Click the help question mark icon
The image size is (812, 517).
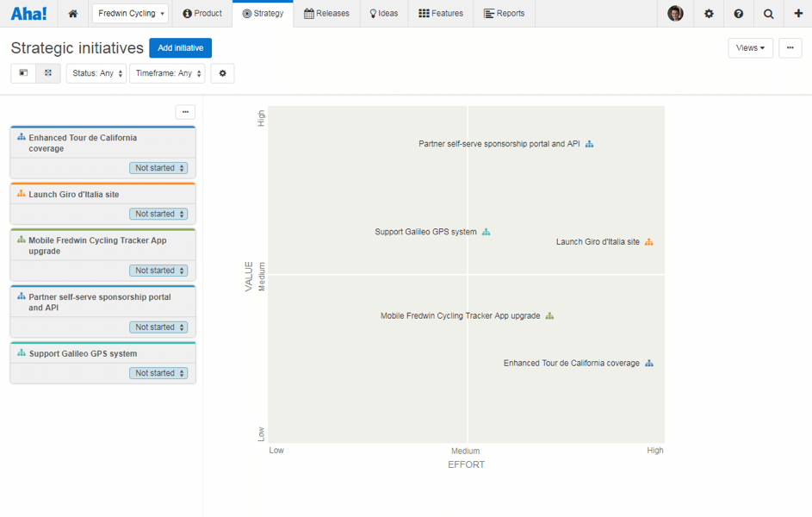[x=739, y=14]
